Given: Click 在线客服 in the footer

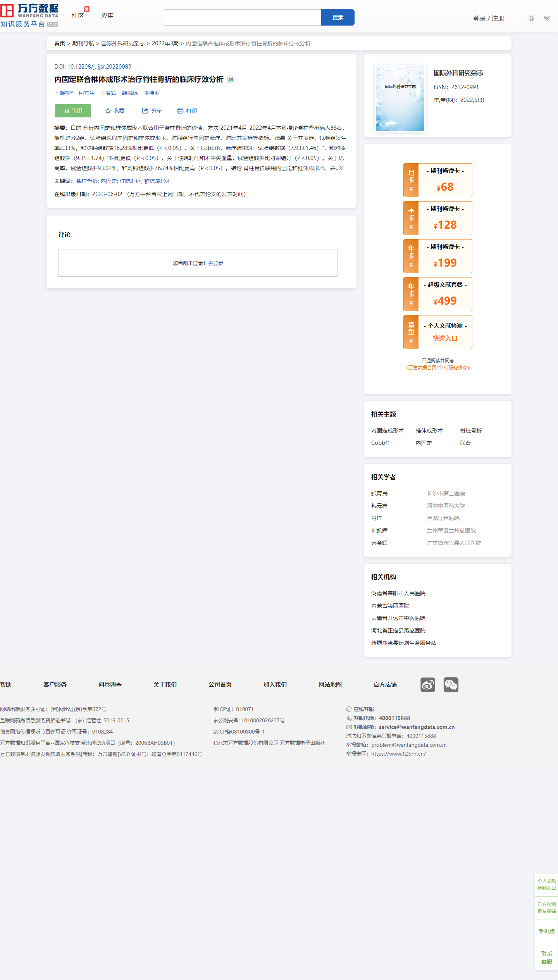Looking at the screenshot, I should click(x=360, y=709).
